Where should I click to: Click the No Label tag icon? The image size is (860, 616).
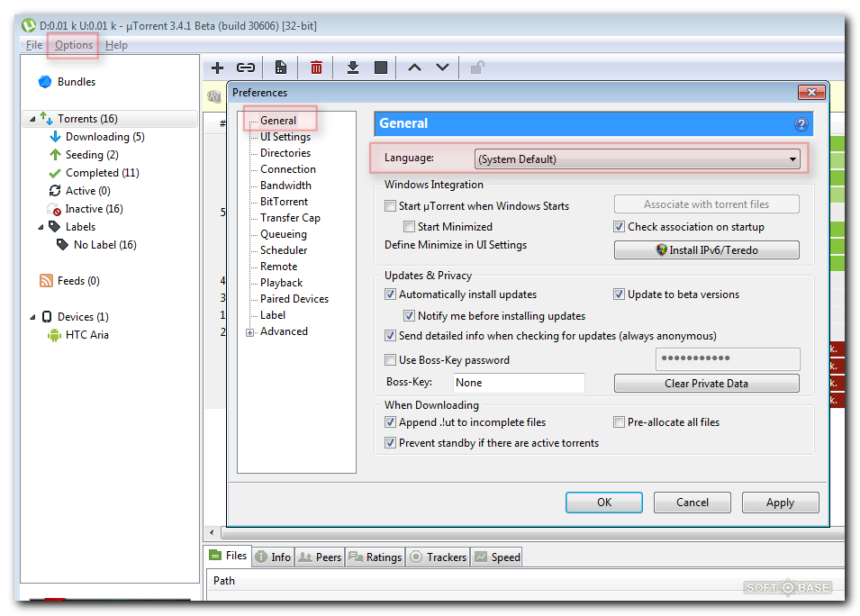(62, 245)
